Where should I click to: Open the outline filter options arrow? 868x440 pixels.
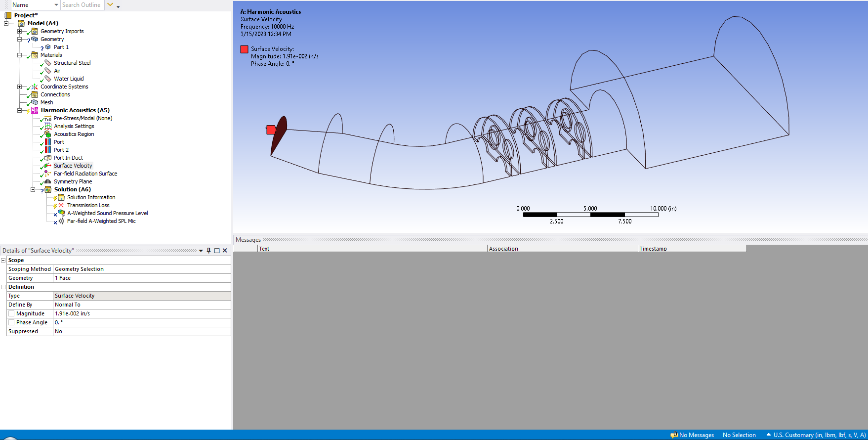(118, 6)
